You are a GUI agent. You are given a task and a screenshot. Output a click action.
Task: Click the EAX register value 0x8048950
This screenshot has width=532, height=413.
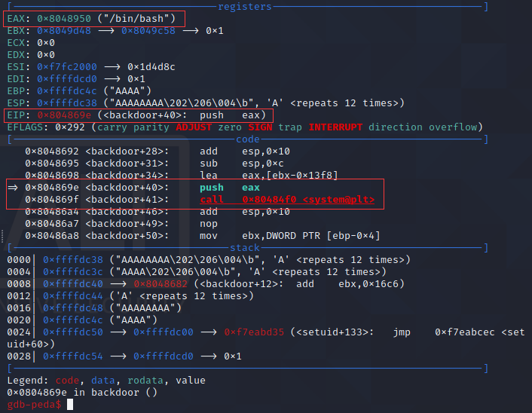pyautogui.click(x=64, y=18)
